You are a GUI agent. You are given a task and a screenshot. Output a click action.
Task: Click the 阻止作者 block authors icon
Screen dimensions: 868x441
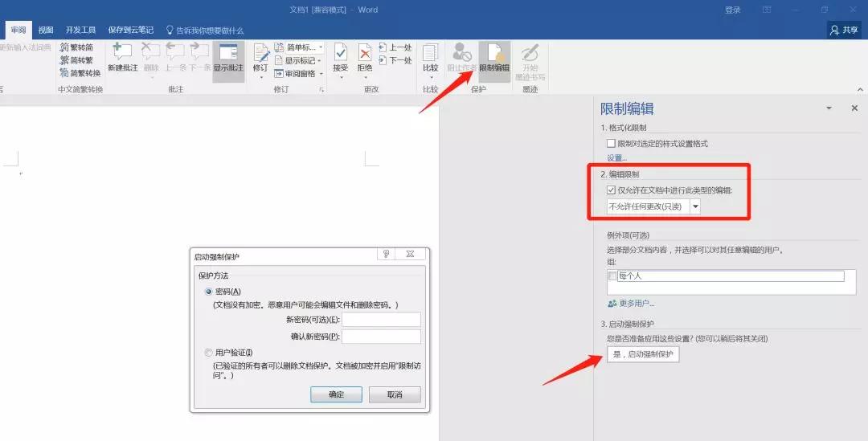pyautogui.click(x=461, y=52)
